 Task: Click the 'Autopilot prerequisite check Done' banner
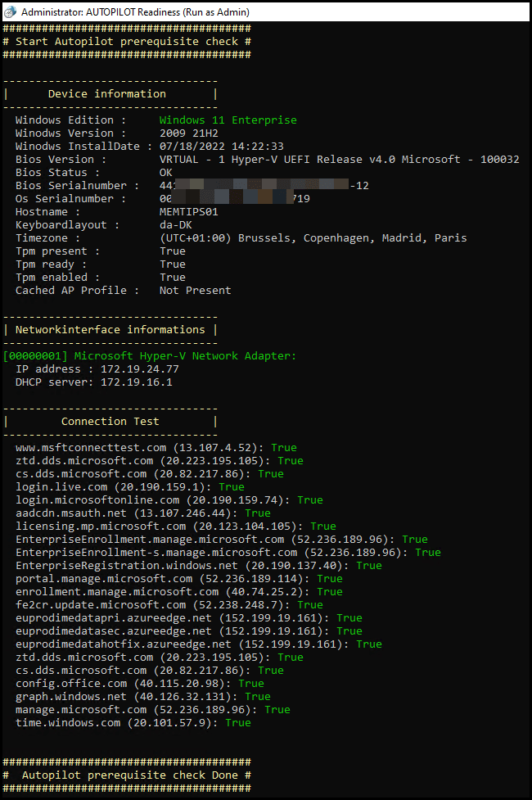(x=127, y=775)
